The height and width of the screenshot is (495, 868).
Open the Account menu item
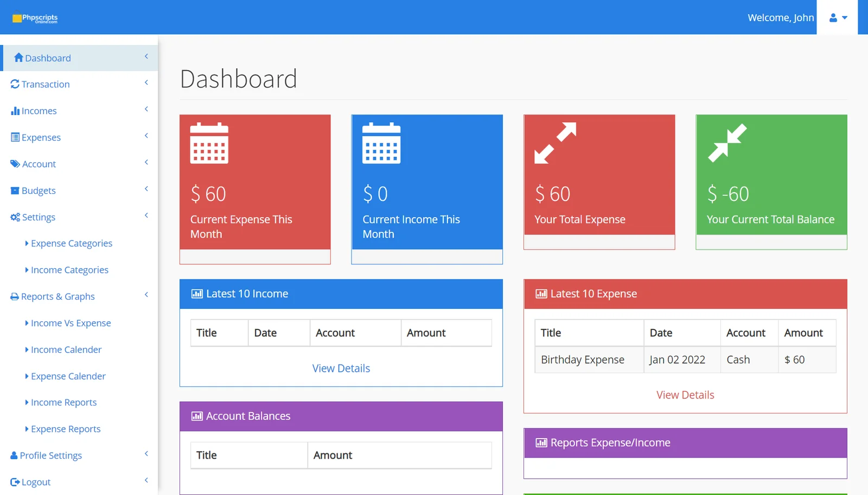[79, 164]
